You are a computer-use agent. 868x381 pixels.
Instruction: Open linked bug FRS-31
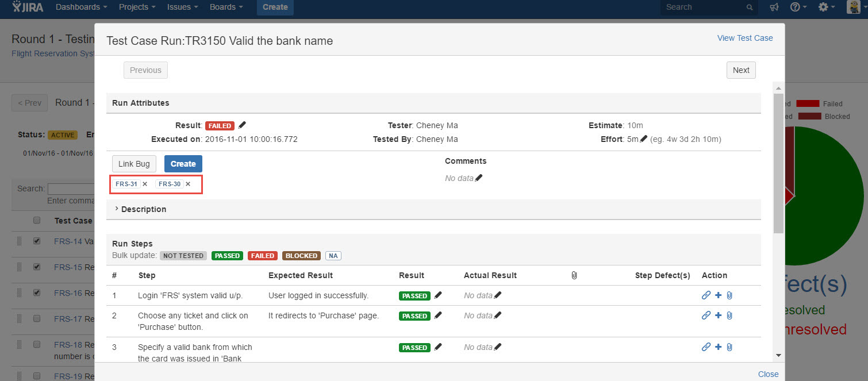click(x=126, y=184)
